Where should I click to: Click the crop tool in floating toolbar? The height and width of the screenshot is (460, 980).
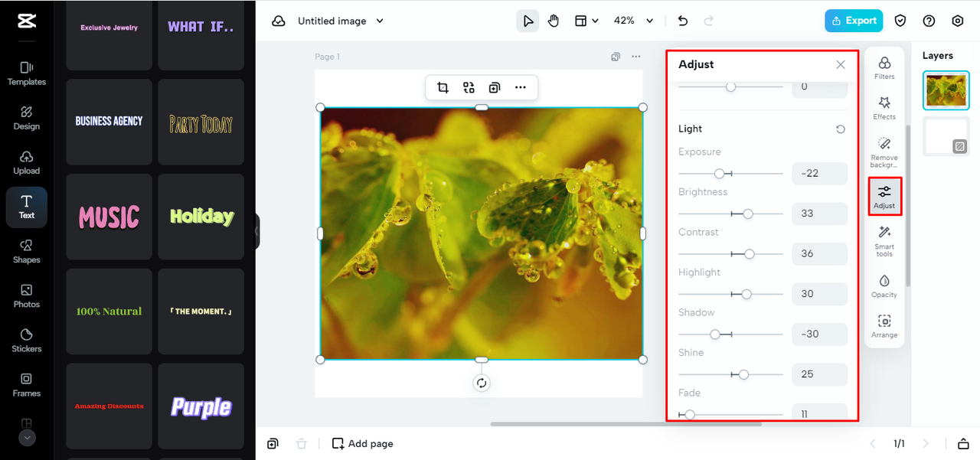point(443,88)
